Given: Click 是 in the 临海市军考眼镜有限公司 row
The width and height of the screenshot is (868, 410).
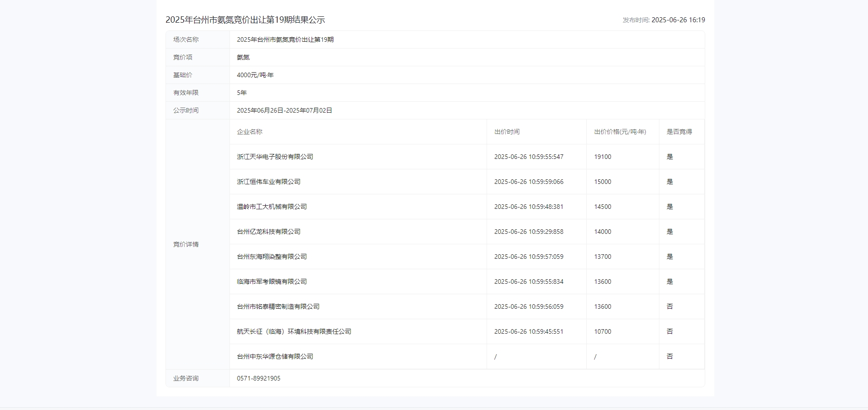Looking at the screenshot, I should [670, 282].
